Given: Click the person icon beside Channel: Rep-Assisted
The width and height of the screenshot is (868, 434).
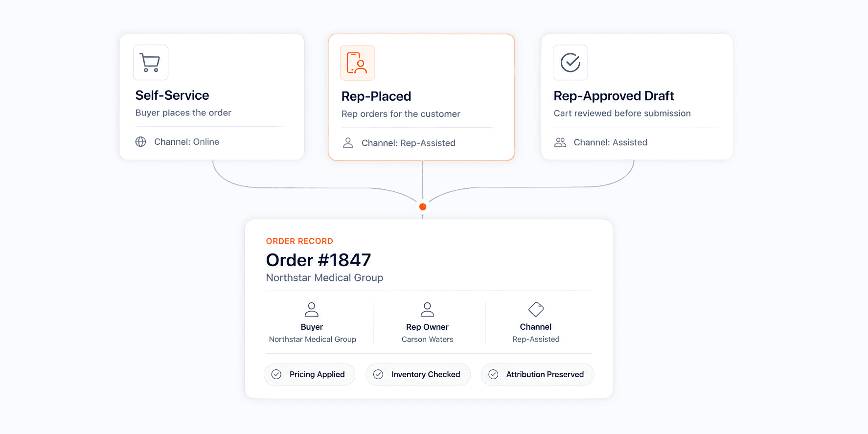Looking at the screenshot, I should (348, 143).
